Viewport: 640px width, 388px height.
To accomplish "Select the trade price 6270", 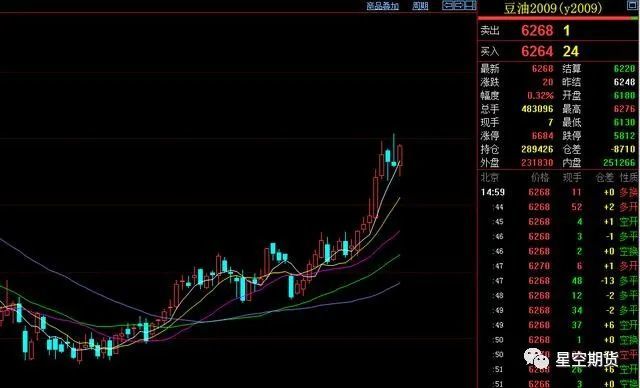I will tap(539, 266).
